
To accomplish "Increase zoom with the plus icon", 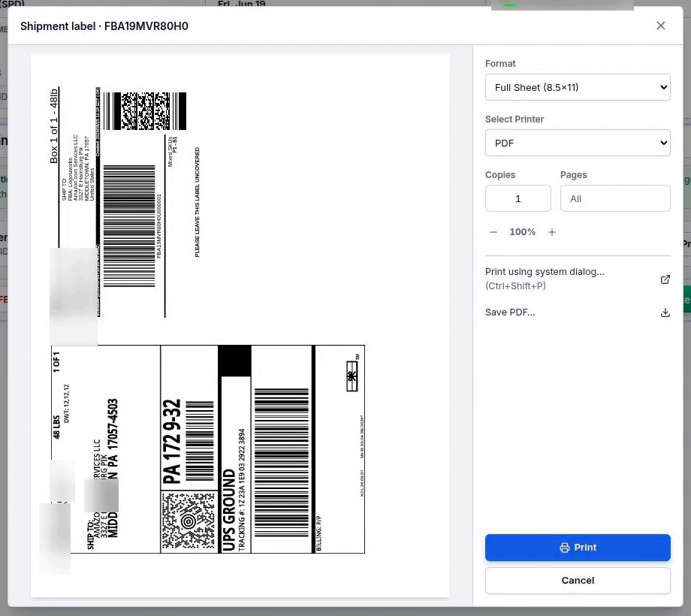I will coord(552,232).
